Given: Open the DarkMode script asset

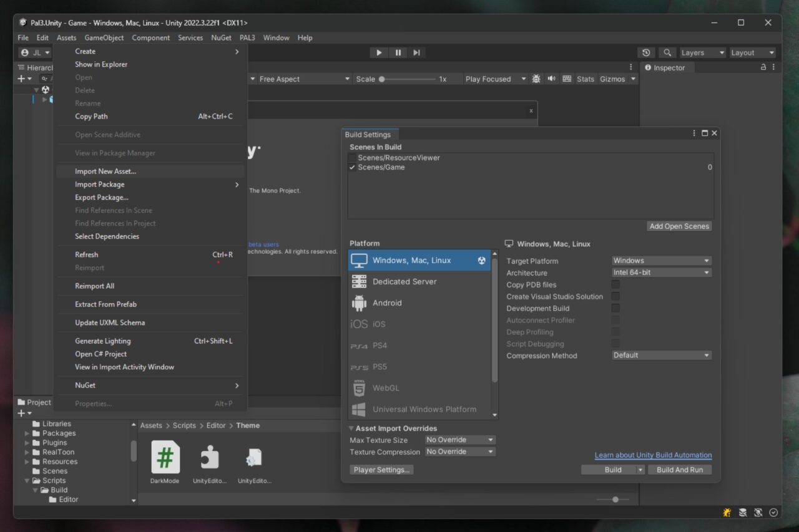Looking at the screenshot, I should pos(165,458).
